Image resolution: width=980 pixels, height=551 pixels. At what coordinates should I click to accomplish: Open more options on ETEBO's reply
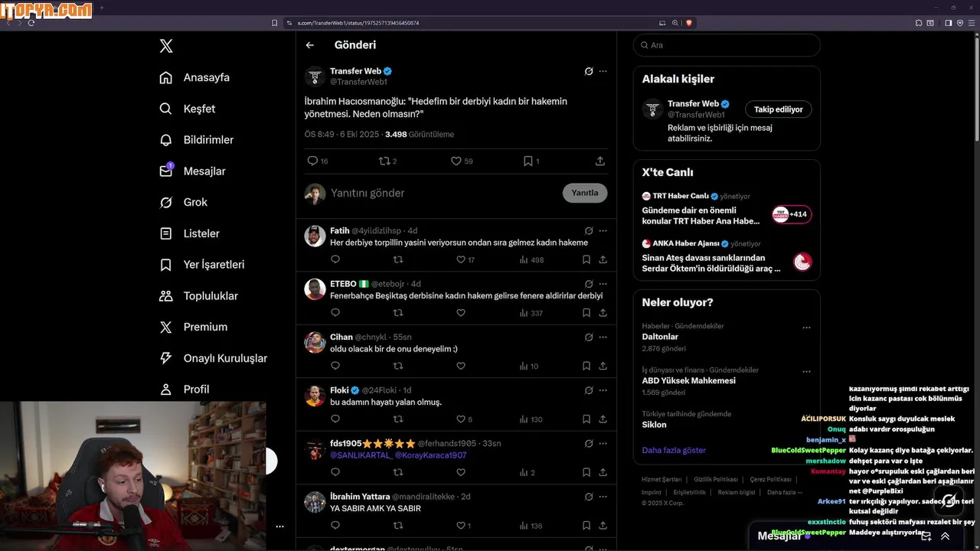tap(603, 284)
